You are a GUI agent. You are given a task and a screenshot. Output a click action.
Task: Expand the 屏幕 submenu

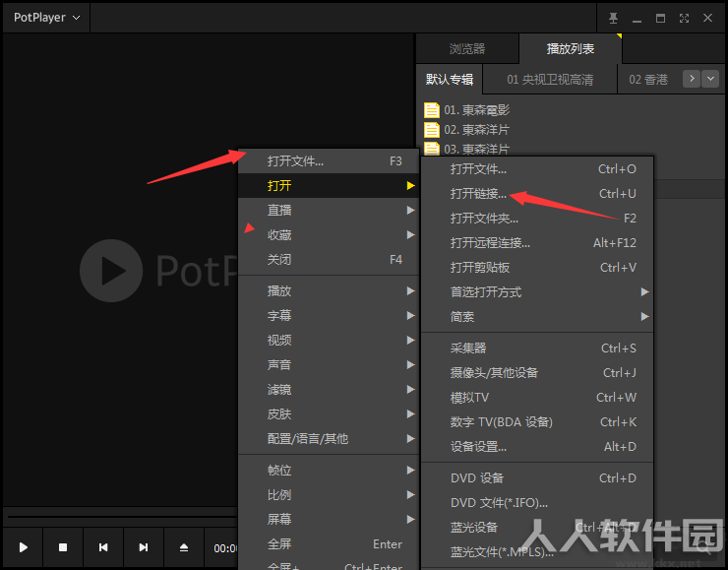click(330, 519)
